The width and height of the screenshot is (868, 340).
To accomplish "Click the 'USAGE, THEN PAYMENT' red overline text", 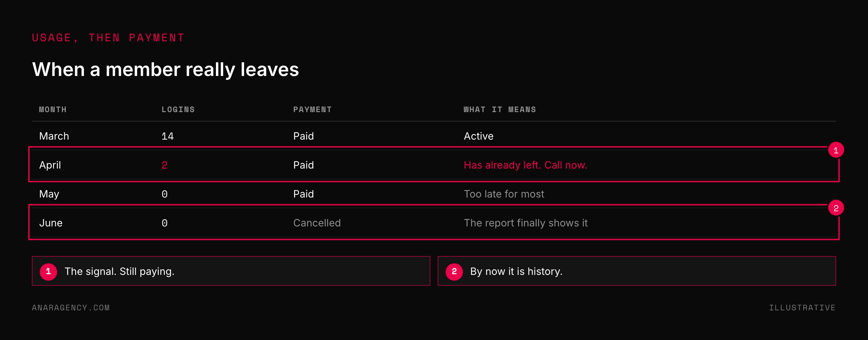I will click(108, 38).
